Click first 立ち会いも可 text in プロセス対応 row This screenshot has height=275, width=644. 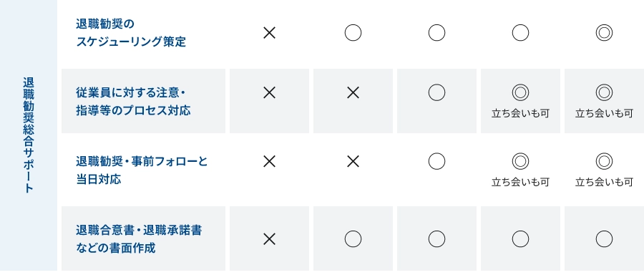[x=520, y=114]
